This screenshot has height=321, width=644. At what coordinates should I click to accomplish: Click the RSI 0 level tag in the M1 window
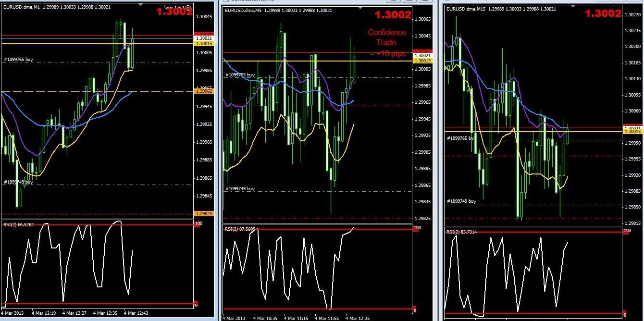pos(196,305)
